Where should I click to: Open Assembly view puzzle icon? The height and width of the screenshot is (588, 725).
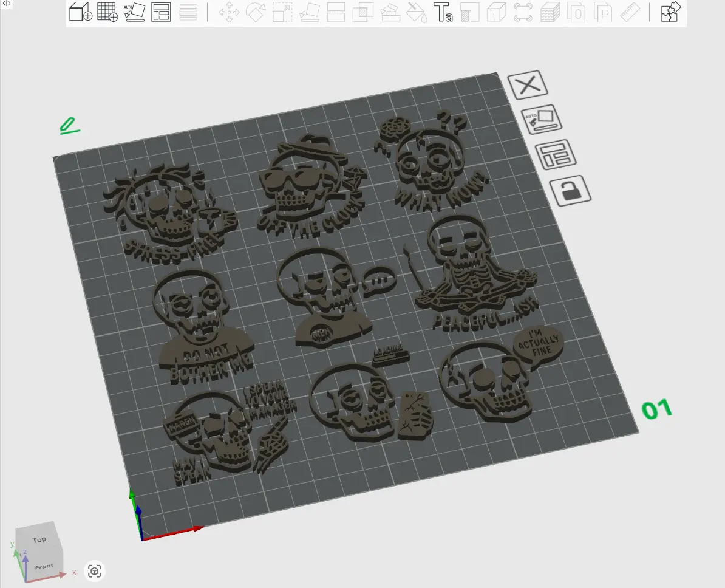[x=670, y=12]
